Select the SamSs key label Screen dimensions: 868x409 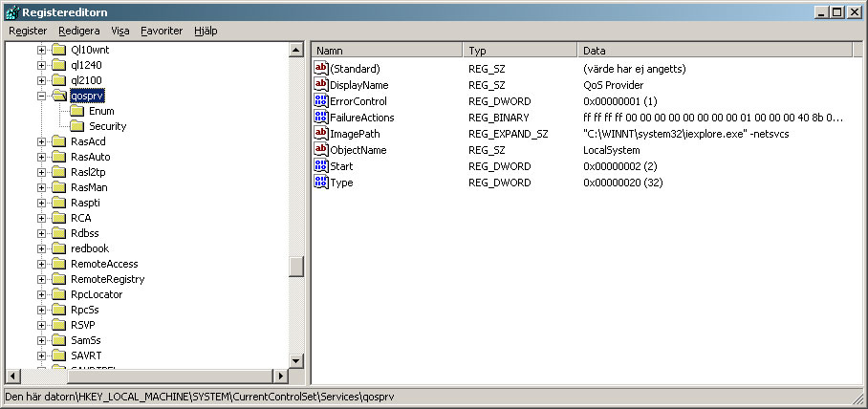(x=86, y=340)
